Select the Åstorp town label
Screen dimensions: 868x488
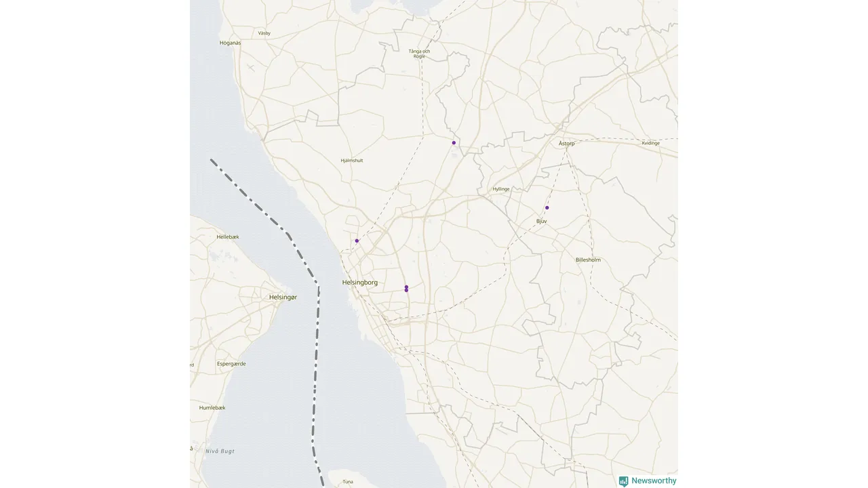[566, 144]
